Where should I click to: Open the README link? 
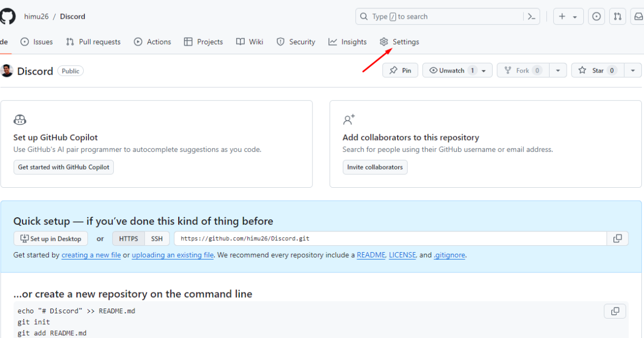371,255
